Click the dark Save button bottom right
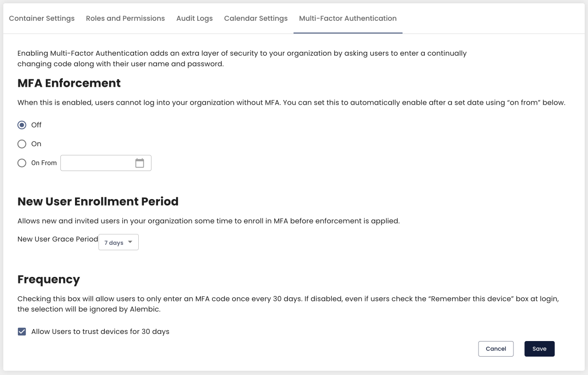The height and width of the screenshot is (375, 588). 539,349
